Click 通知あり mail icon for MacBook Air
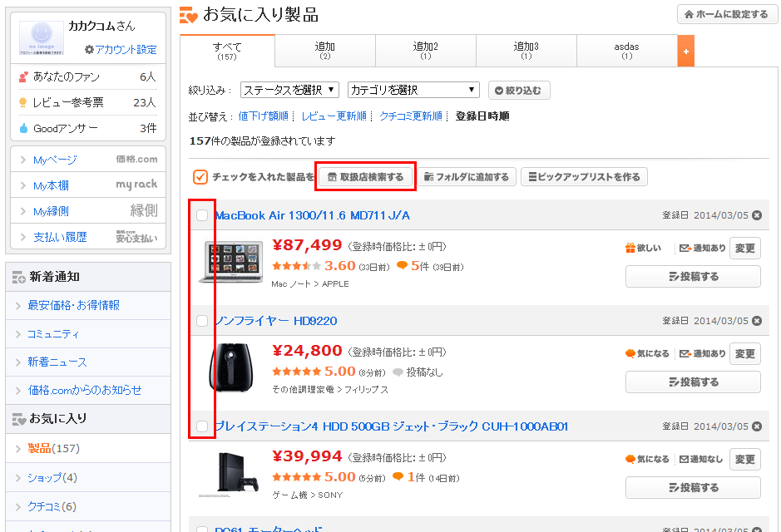The height and width of the screenshot is (532, 781). click(686, 248)
